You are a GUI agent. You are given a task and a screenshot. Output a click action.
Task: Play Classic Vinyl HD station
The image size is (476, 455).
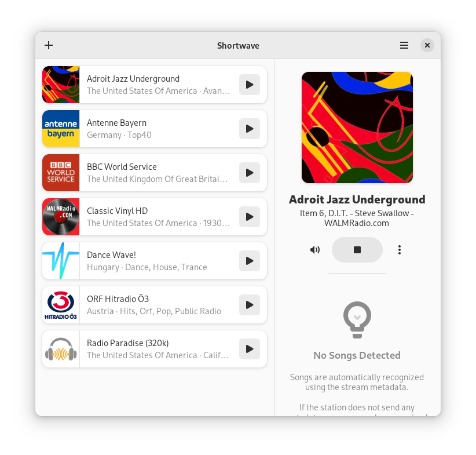click(250, 217)
